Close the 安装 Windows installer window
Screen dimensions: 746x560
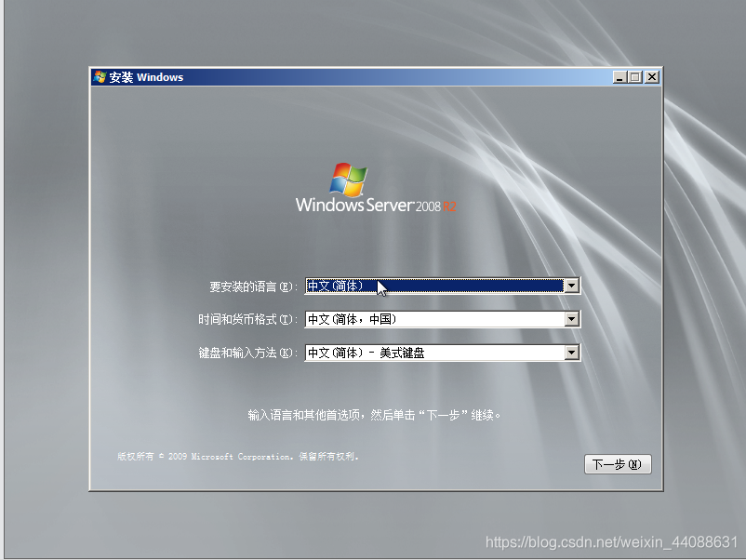pyautogui.click(x=652, y=77)
